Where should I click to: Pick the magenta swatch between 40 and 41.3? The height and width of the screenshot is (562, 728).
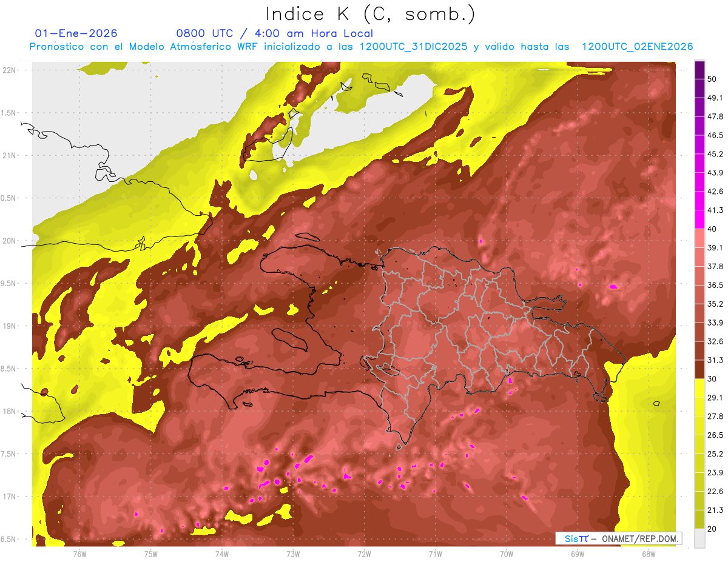699,219
